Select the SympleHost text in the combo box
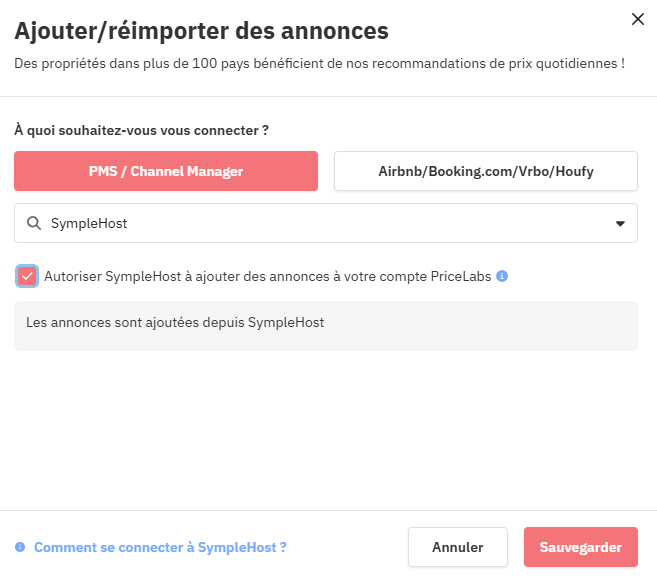The width and height of the screenshot is (657, 586). tap(89, 223)
